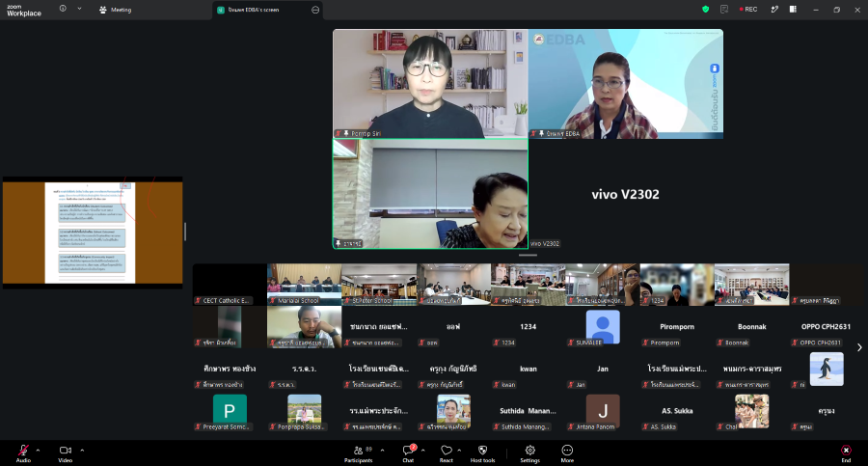Viewport: 868px width, 466px height.
Task: Start video with the Video camera icon
Action: click(66, 452)
